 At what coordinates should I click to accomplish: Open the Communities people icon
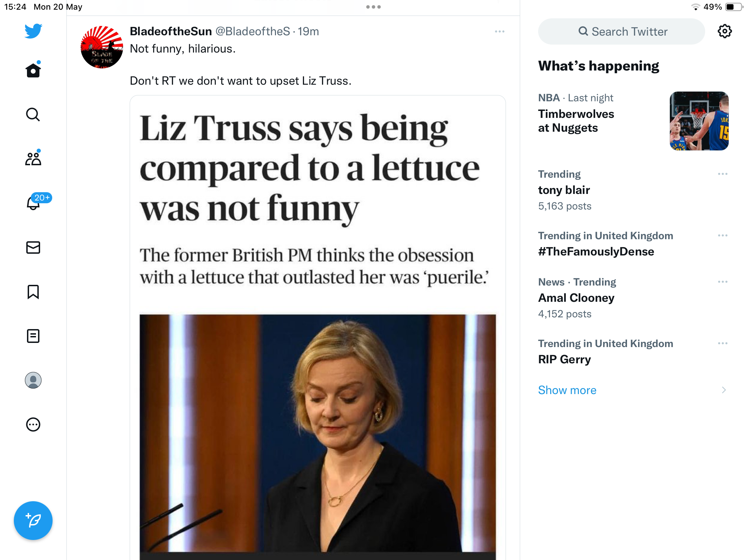pyautogui.click(x=33, y=159)
